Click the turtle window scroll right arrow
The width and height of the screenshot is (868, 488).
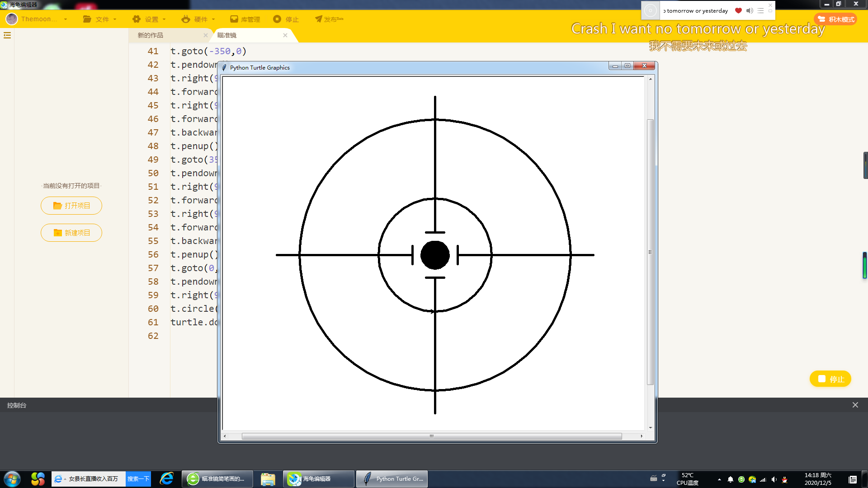click(x=642, y=436)
